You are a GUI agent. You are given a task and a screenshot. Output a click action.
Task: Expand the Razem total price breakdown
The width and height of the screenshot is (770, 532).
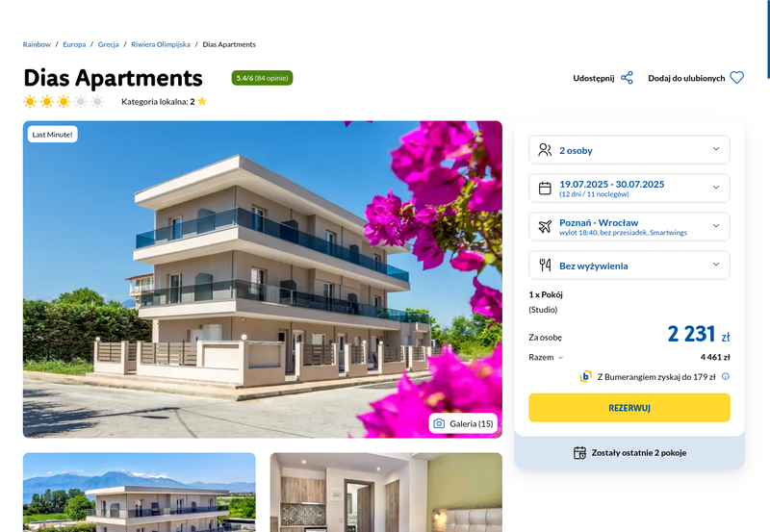(546, 357)
